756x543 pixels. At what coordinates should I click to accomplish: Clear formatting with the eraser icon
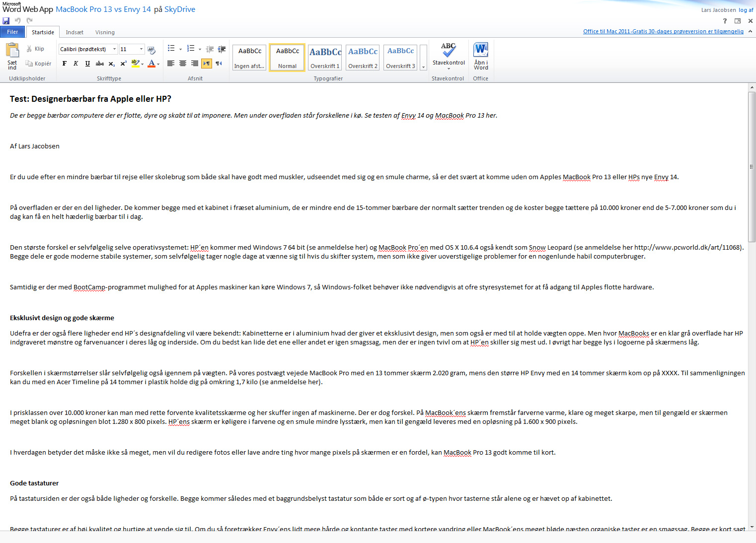[x=151, y=49]
